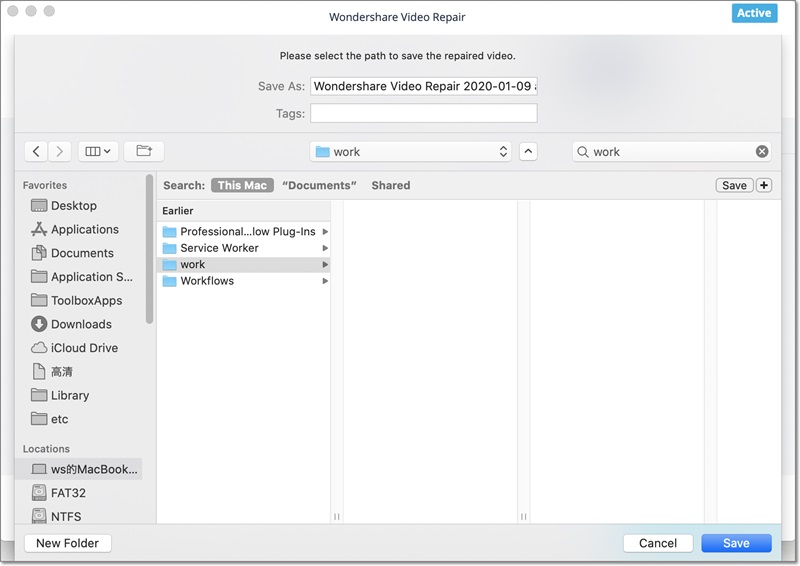
Task: Select ws的MacBook under Locations
Action: point(79,469)
